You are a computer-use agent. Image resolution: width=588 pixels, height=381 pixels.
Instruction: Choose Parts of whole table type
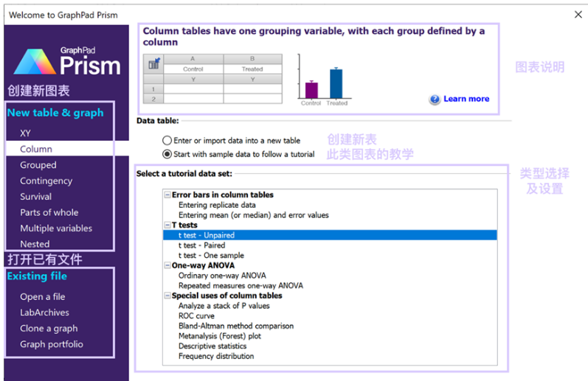(x=49, y=212)
